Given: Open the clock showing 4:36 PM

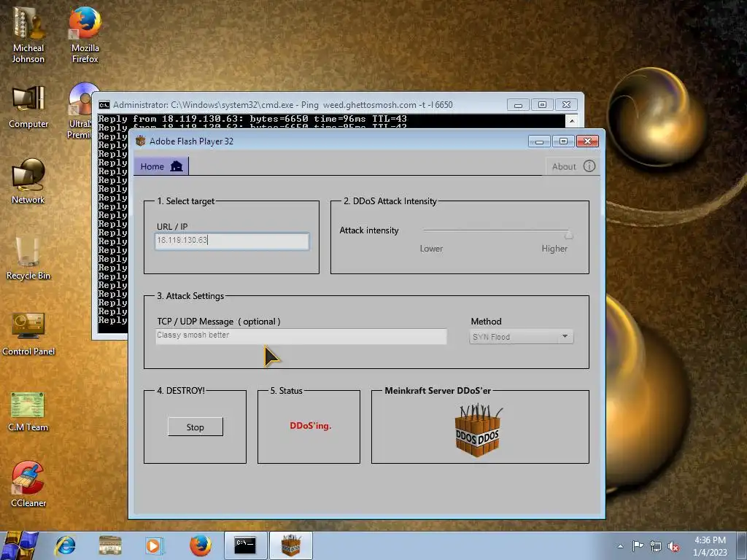Looking at the screenshot, I should coord(710,546).
